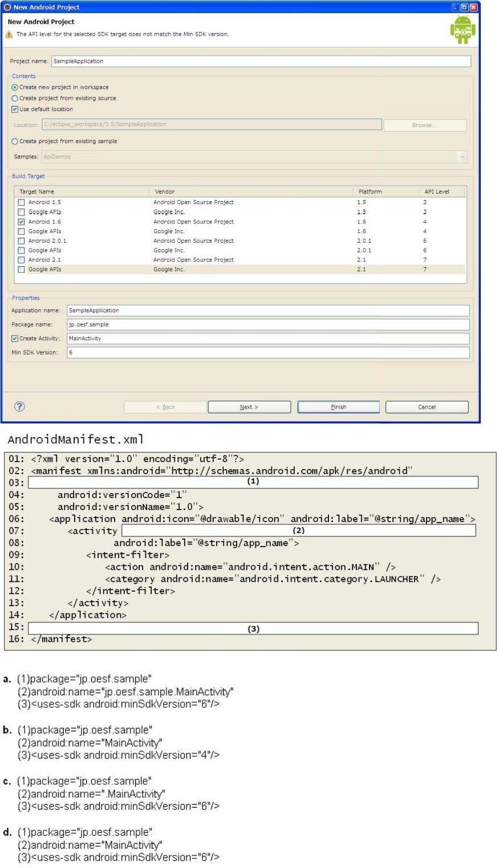Enable Google APIs 2.1 target checkbox
This screenshot has width=499, height=868.
coord(21,270)
